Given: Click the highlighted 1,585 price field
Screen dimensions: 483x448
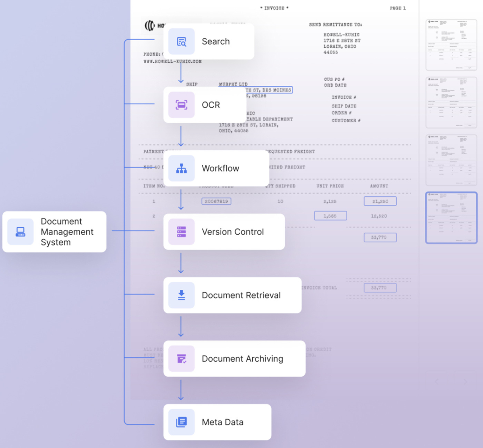Looking at the screenshot, I should (x=330, y=215).
